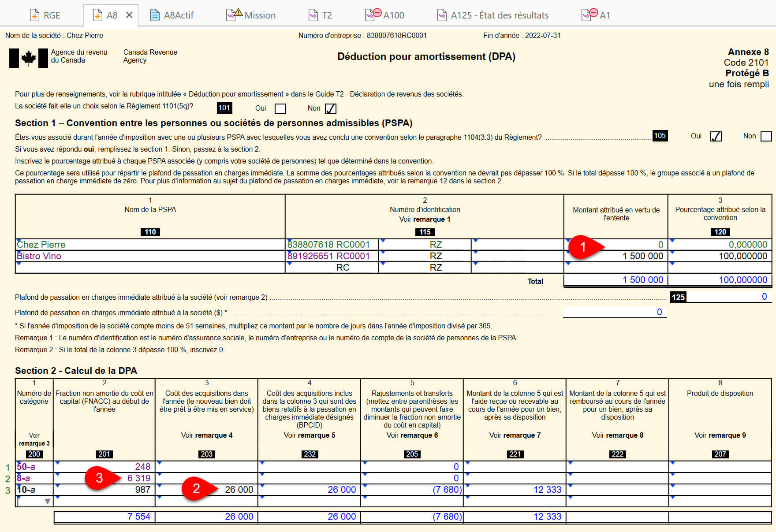Click total adjustments (7 680) cell
776x532 pixels.
coord(412,517)
